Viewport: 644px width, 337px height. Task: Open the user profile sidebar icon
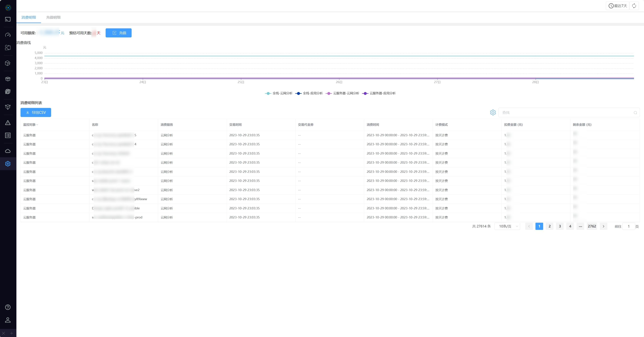[x=8, y=320]
